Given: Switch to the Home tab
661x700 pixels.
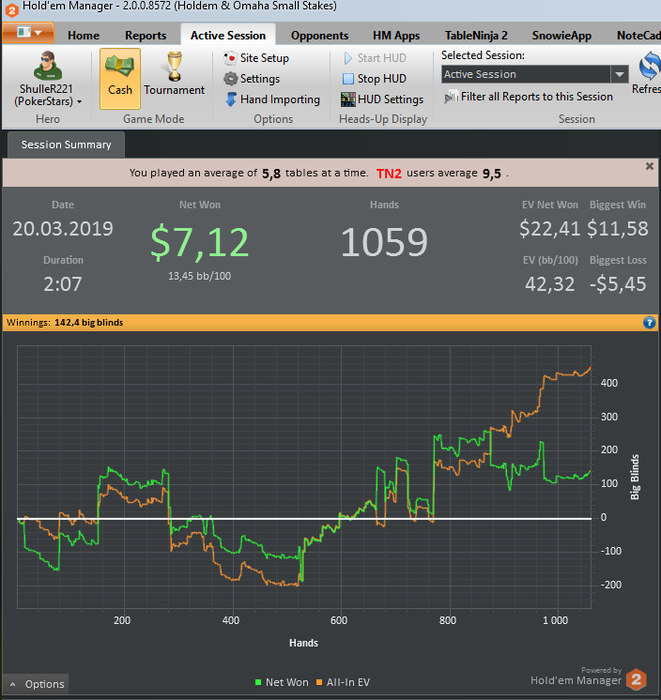Looking at the screenshot, I should click(x=83, y=35).
